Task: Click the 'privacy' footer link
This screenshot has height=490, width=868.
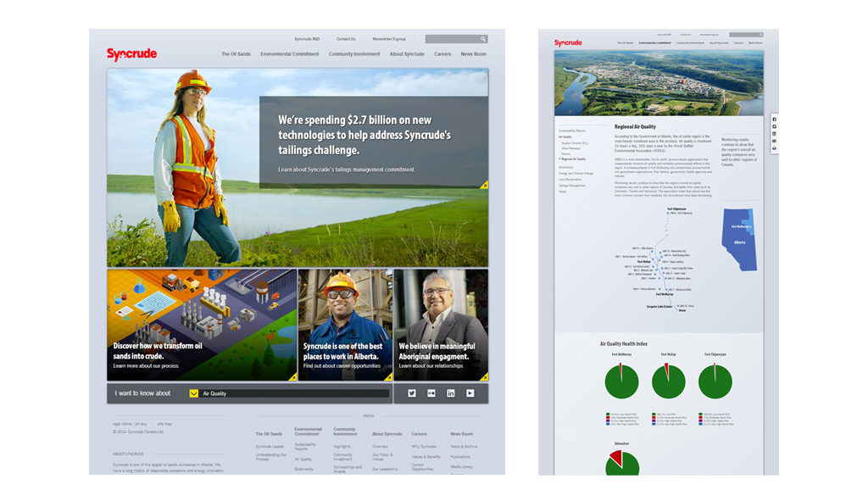Action: [x=142, y=424]
